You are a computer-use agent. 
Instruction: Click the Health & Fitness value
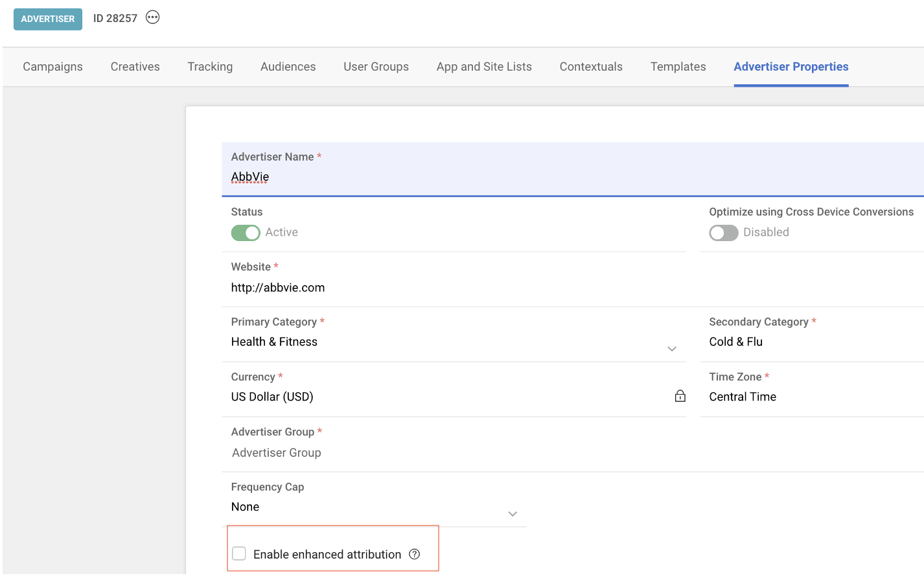(274, 341)
